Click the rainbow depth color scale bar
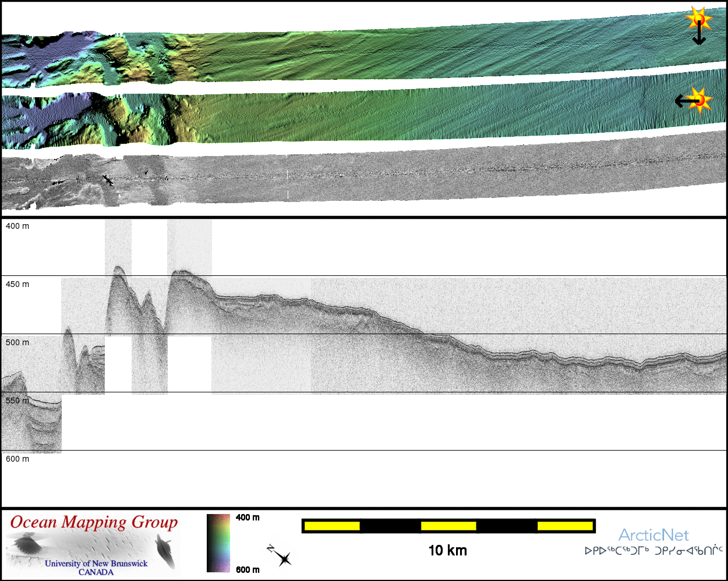Viewport: 728px width, 581px height. 218,543
